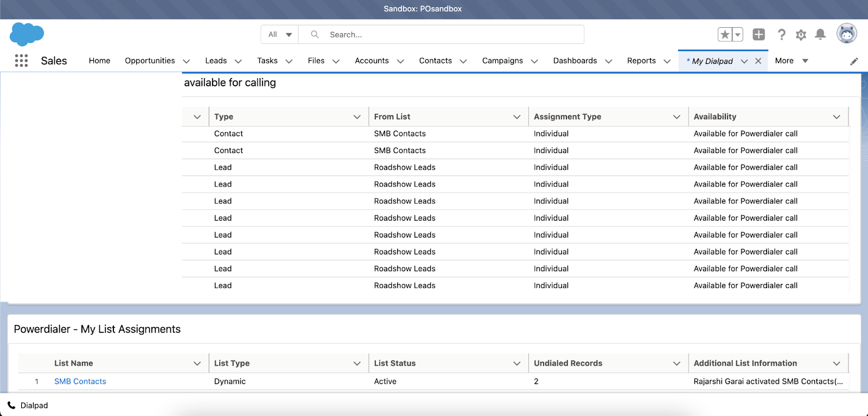Screen dimensions: 868x416
Task: Open the Leads tab
Action: click(216, 61)
